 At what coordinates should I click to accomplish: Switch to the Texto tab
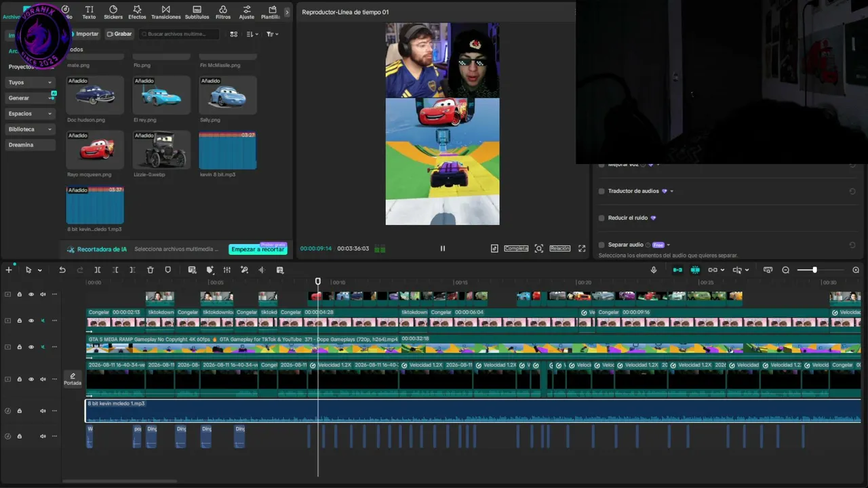click(x=89, y=12)
